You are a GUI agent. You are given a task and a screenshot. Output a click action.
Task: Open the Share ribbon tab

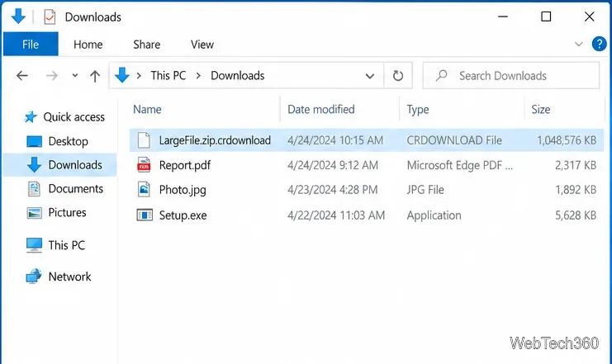click(x=147, y=45)
